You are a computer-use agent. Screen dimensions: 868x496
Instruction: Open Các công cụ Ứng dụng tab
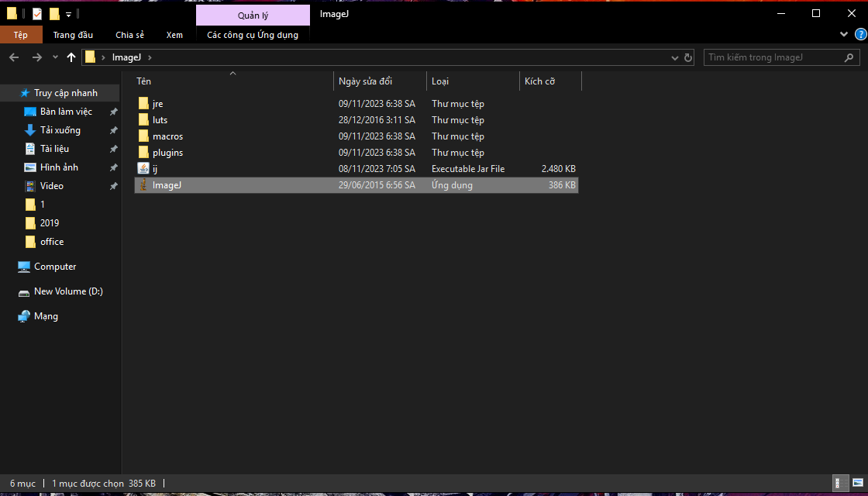coord(253,35)
